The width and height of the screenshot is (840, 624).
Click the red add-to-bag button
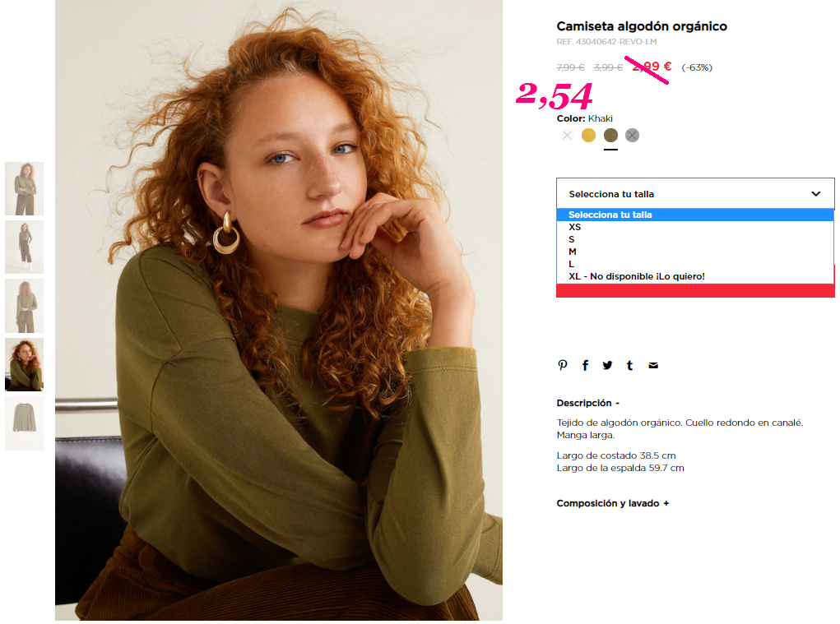click(x=695, y=290)
